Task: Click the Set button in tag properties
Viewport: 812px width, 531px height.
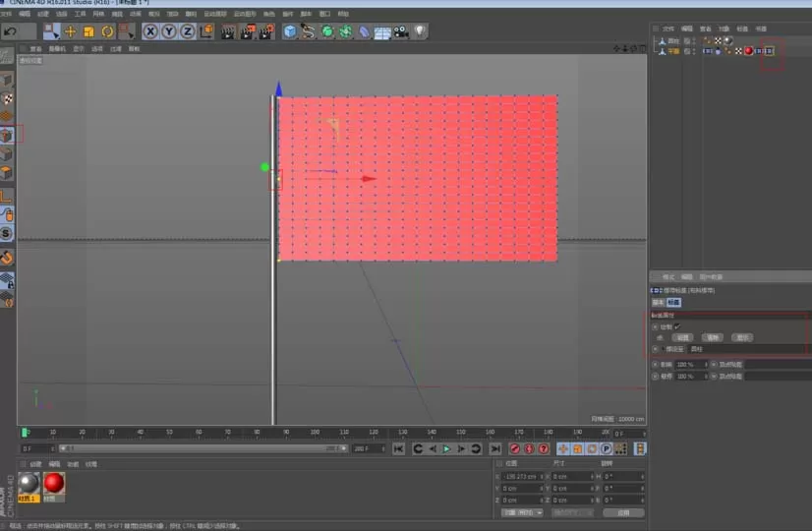Action: point(682,337)
